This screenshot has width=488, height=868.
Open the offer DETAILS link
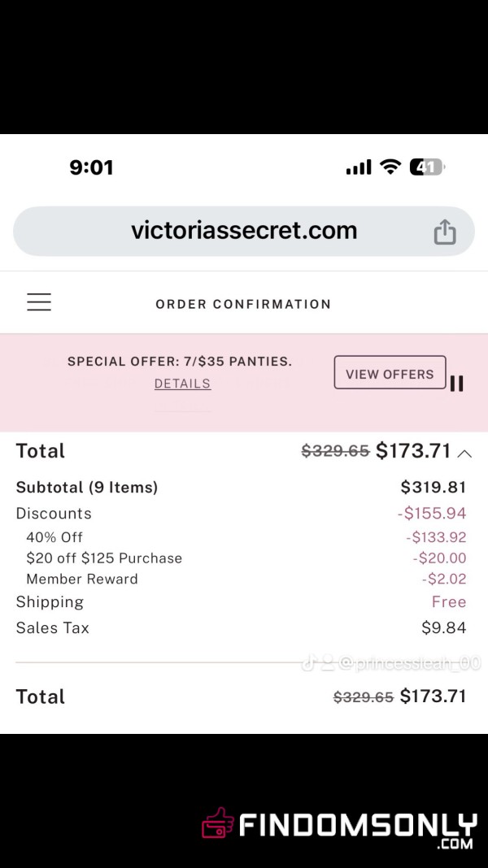pyautogui.click(x=182, y=384)
